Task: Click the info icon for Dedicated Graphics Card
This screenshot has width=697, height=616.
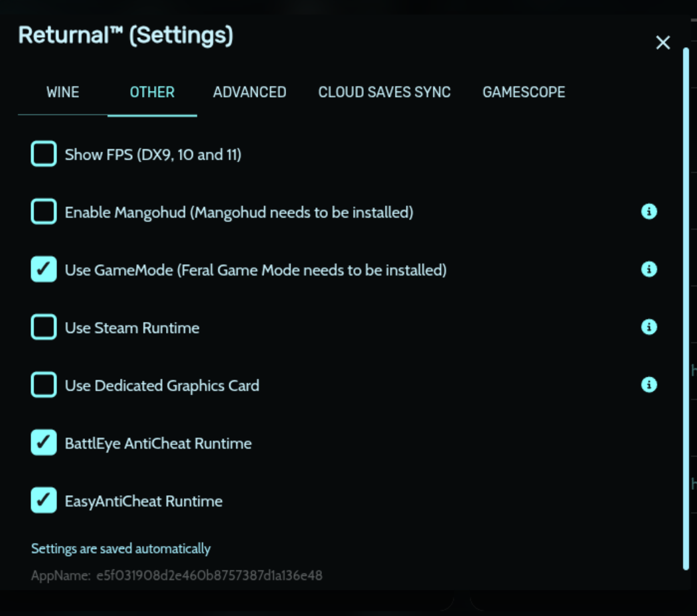Action: coord(649,385)
